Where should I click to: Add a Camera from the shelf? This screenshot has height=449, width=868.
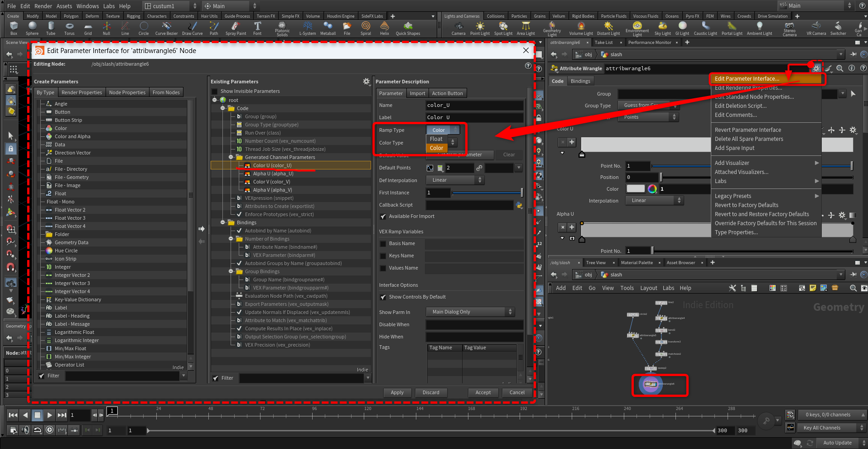click(458, 28)
